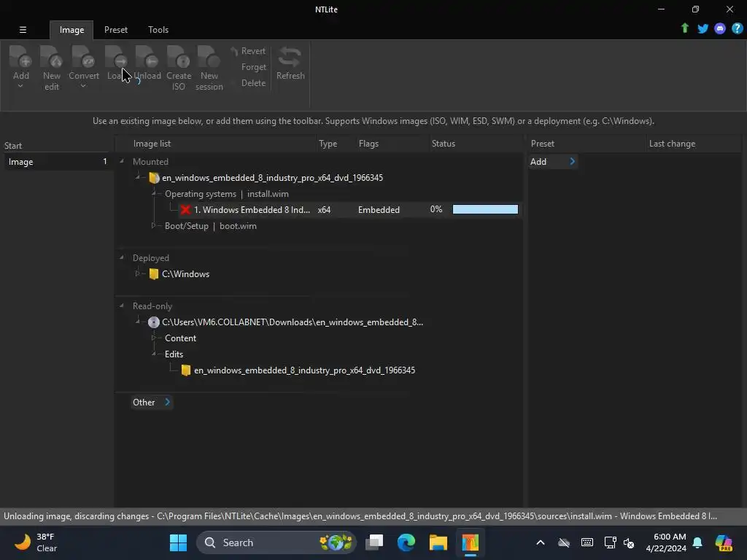Click the Unload image toolbar icon
Viewport: 747px width, 560px height.
147,57
